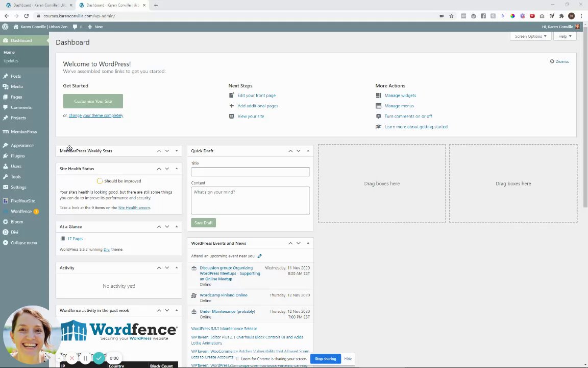Expand the Help dropdown tab
588x368 pixels.
(x=565, y=36)
